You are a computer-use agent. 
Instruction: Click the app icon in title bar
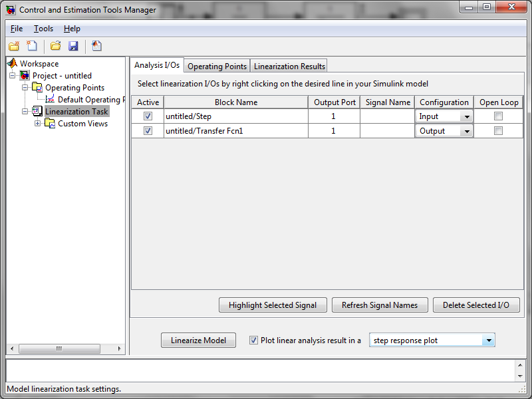(x=11, y=9)
